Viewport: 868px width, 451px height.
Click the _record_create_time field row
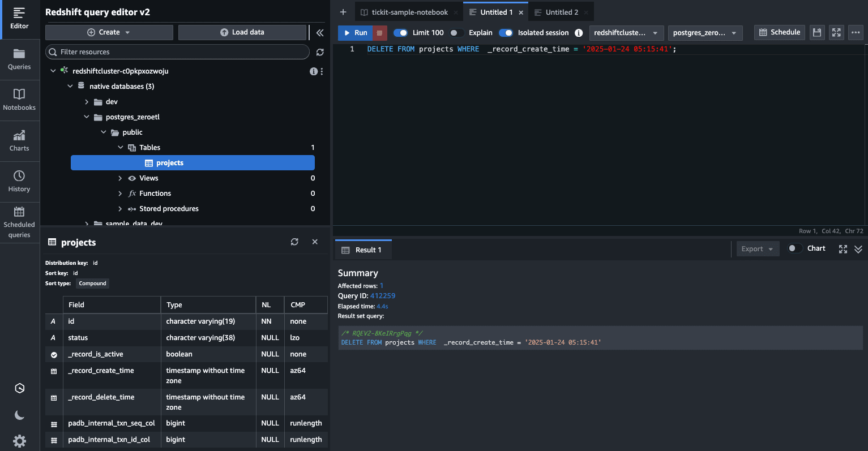tap(186, 376)
